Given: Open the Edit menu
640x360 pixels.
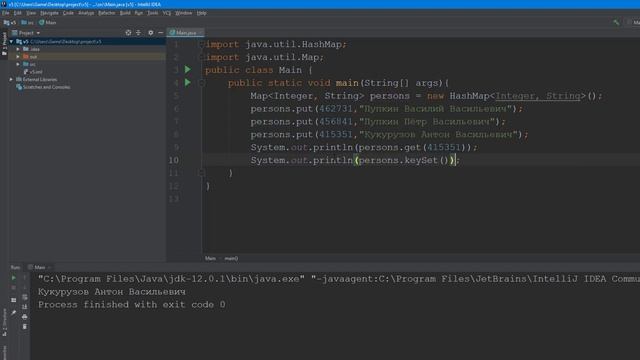Looking at the screenshot, I should click(x=18, y=13).
